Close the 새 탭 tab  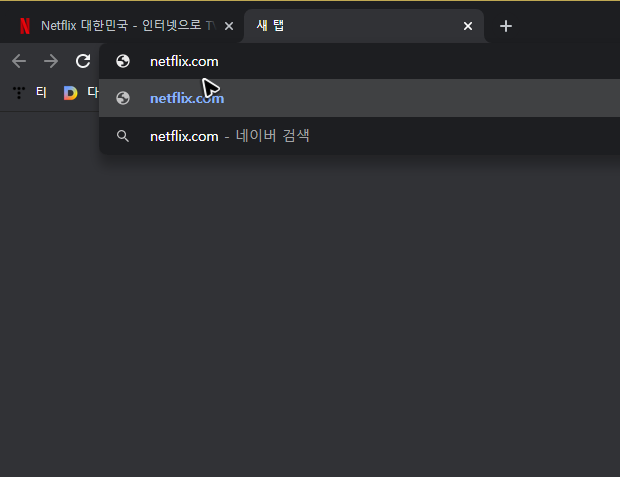[468, 26]
